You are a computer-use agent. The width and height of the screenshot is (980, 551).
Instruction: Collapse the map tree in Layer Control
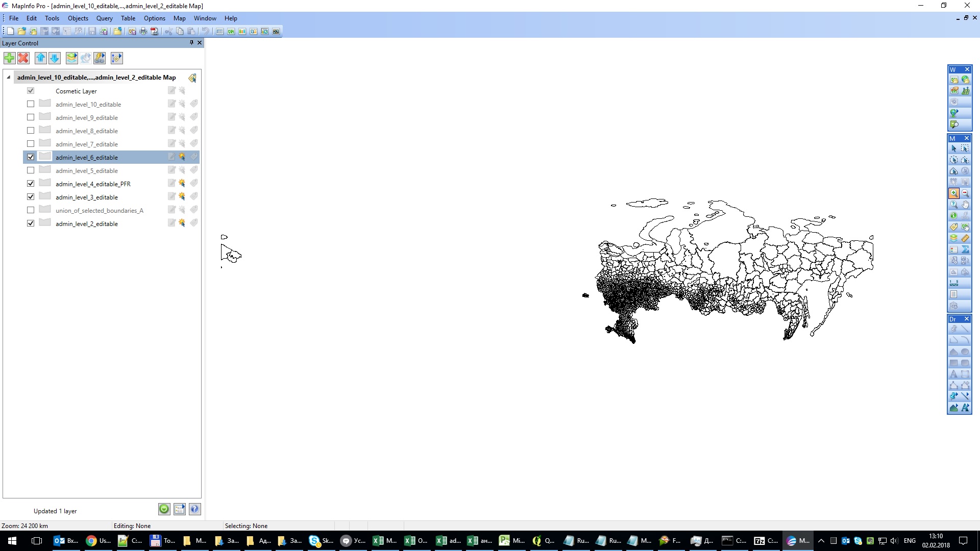click(x=8, y=77)
